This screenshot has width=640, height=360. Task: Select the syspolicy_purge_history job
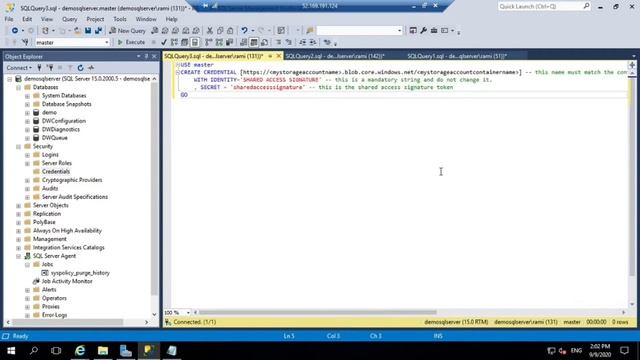(x=80, y=273)
